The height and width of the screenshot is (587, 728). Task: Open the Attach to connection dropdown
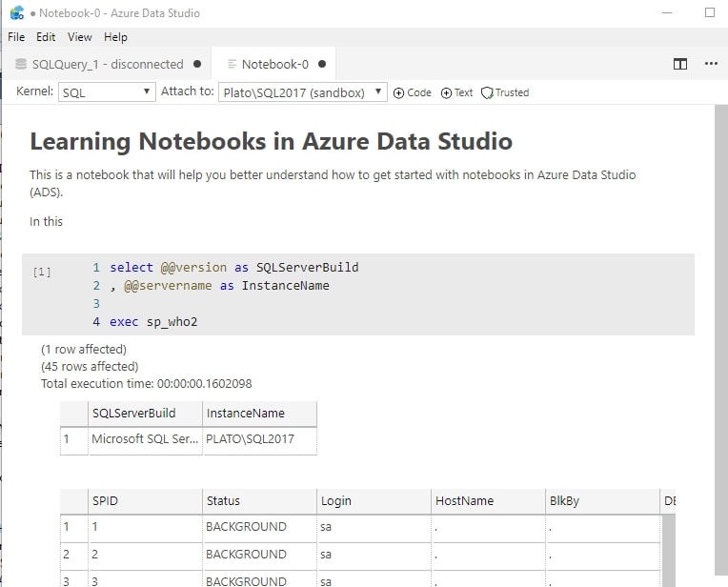point(302,92)
